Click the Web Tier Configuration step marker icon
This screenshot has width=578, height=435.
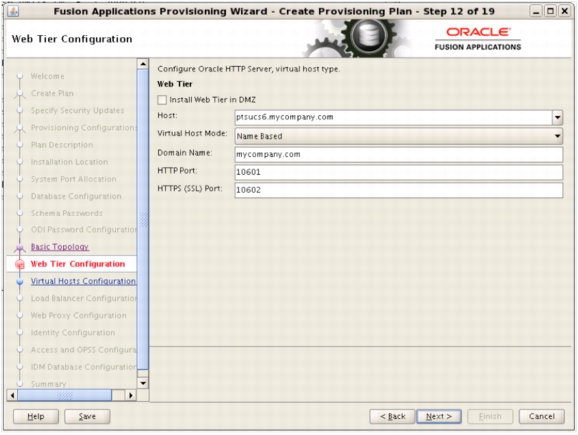[20, 264]
